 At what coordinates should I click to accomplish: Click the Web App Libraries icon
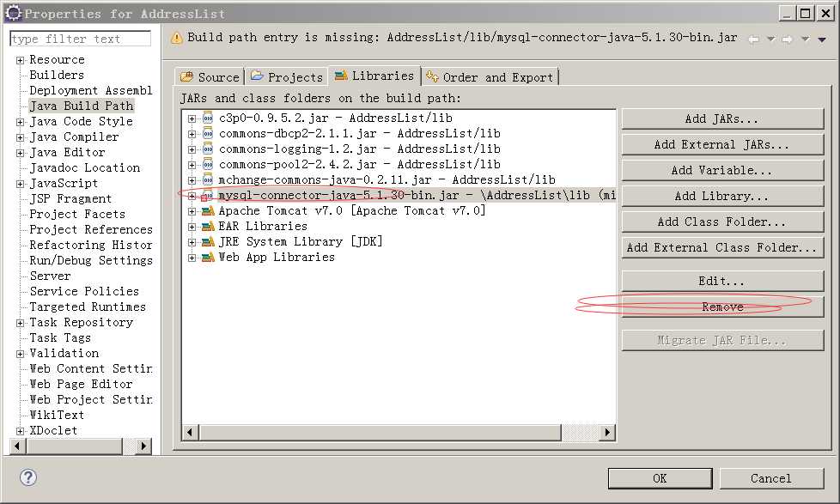(208, 258)
